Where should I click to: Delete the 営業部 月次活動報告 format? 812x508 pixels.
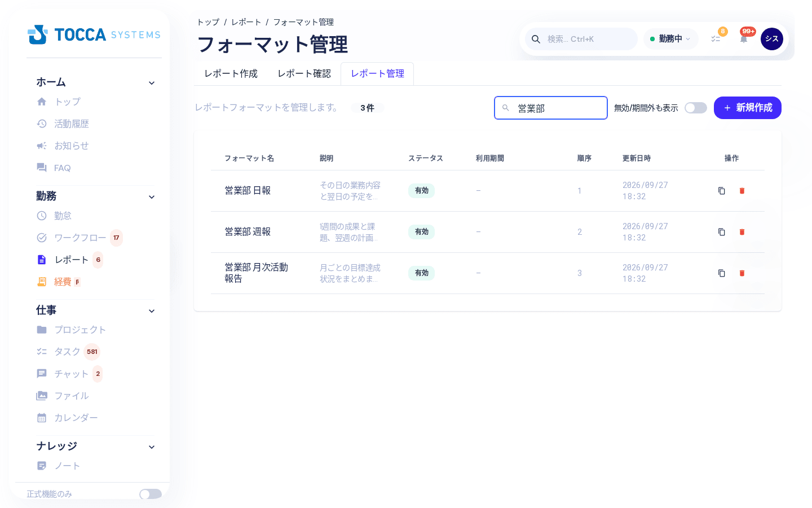pyautogui.click(x=742, y=273)
